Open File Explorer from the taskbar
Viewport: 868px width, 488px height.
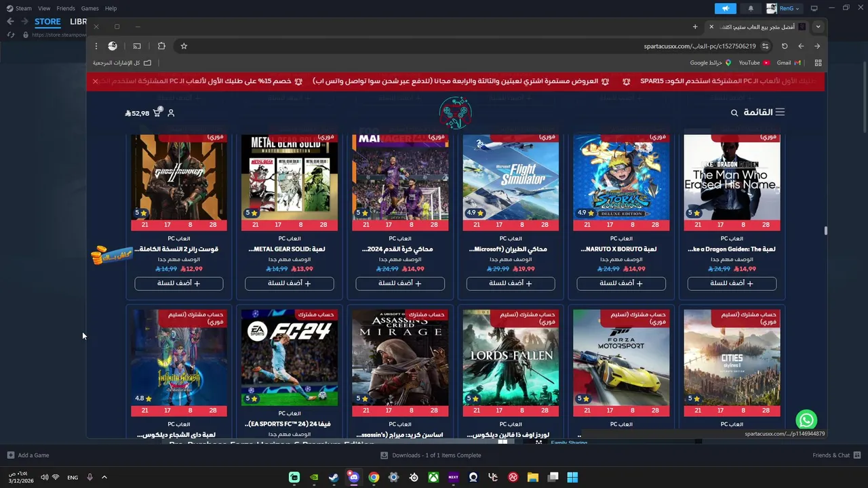pos(533,477)
